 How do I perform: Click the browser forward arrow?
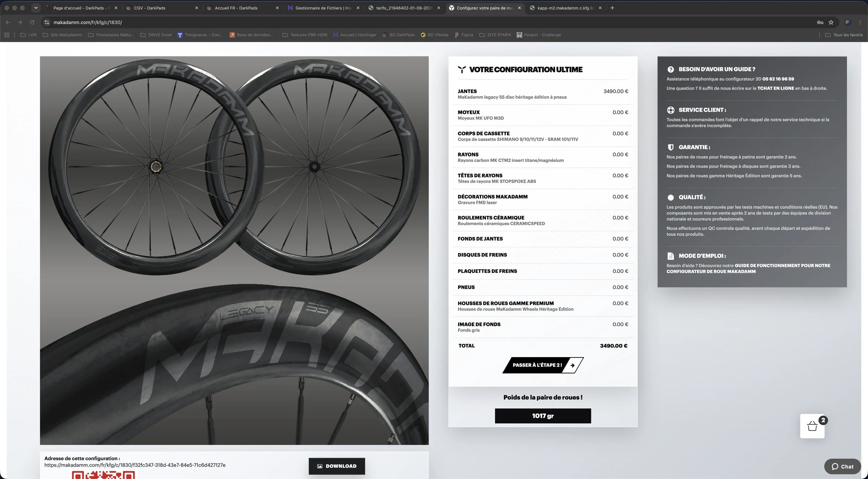pos(20,22)
